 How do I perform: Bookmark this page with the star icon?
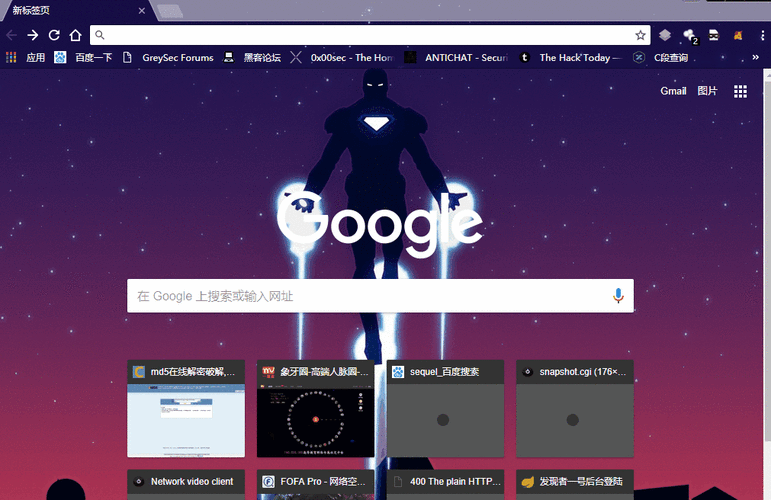coord(640,35)
